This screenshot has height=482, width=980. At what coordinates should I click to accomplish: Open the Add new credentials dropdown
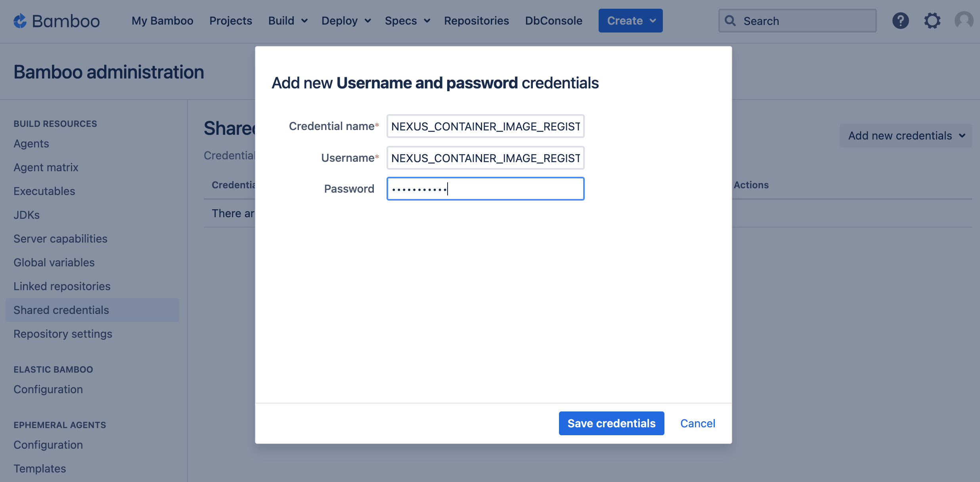905,136
